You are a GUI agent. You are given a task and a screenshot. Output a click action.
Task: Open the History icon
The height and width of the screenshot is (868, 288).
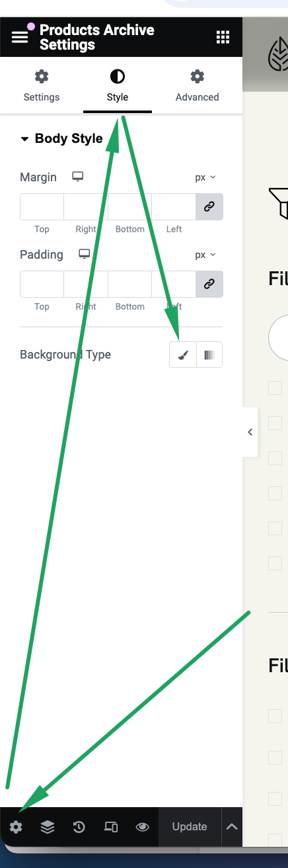tap(79, 827)
